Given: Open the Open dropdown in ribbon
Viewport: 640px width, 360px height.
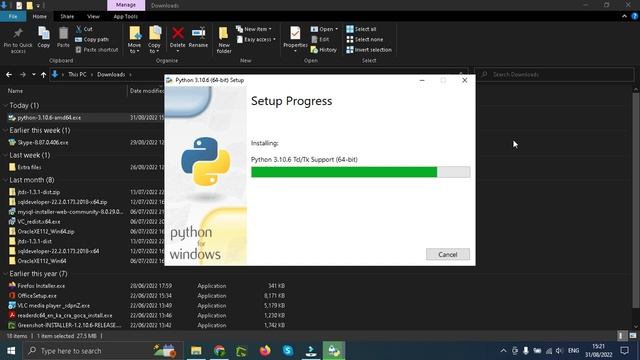Looking at the screenshot, I should click(324, 29).
